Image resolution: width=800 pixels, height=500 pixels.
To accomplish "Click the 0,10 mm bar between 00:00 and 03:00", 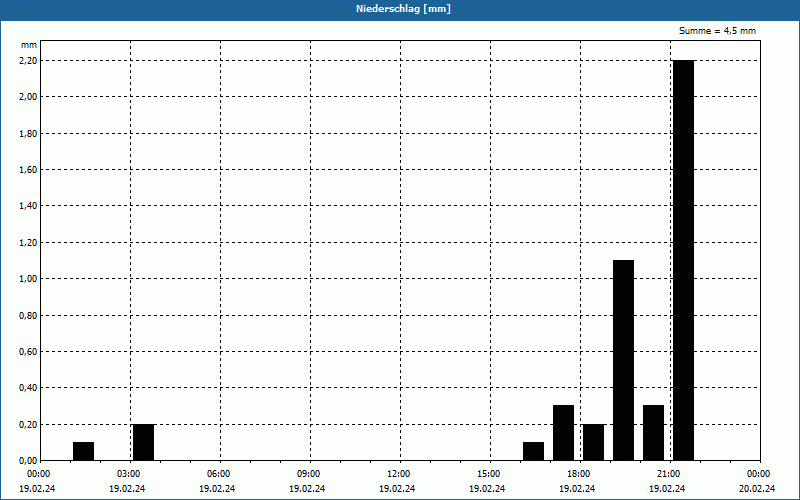I will click(83, 452).
